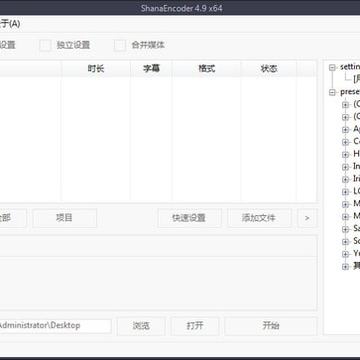Expand the Co... preset folder
360x360 pixels.
[x=345, y=142]
